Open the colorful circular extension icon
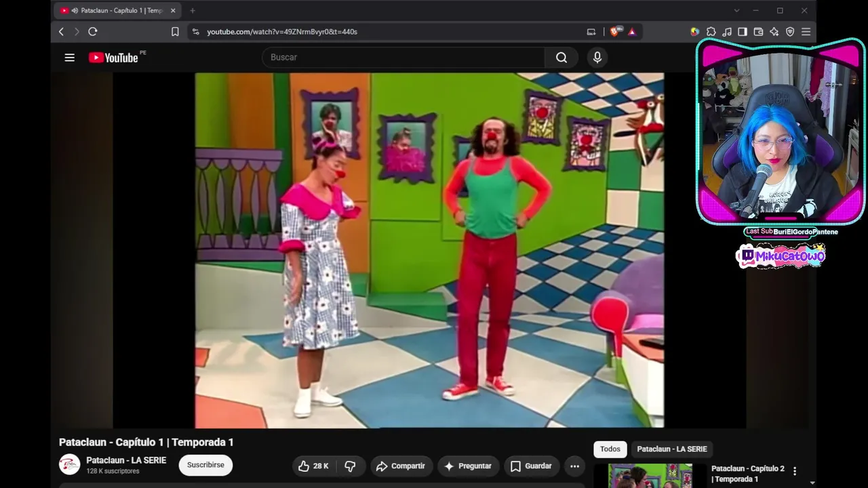868x488 pixels. (695, 32)
